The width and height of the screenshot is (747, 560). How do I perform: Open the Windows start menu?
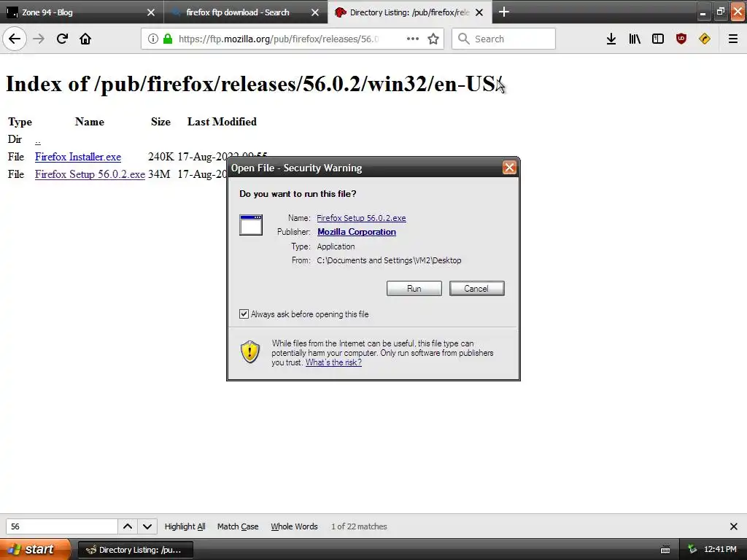[x=35, y=549]
